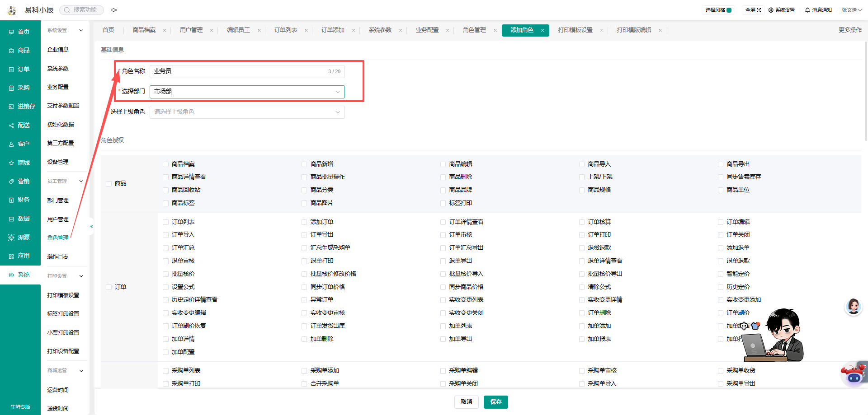Collapse the 员工管理 menu group
This screenshot has height=415, width=868.
click(81, 182)
